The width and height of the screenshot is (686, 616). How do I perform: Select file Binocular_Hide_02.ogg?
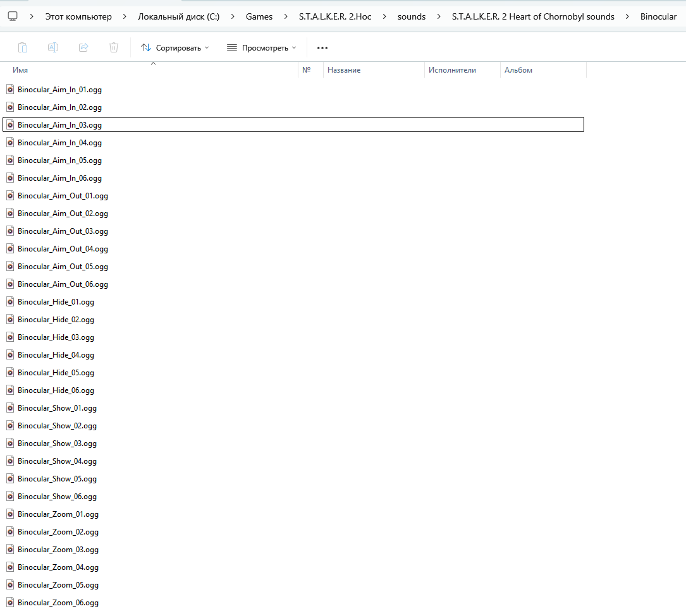click(56, 320)
